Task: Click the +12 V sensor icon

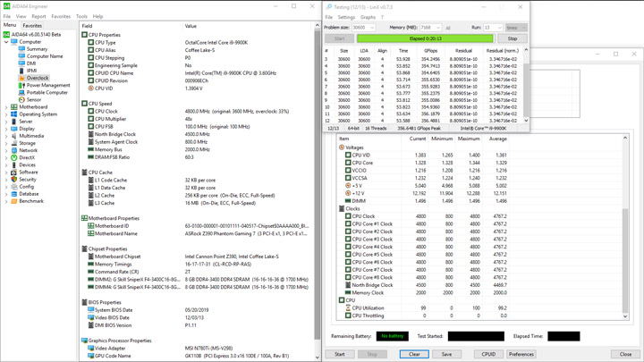Action: pos(348,193)
